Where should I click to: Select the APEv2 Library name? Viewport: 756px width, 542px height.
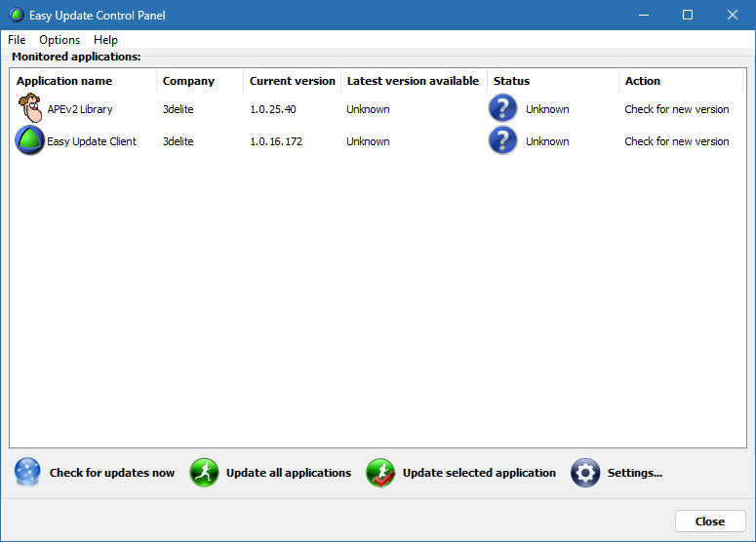tap(80, 109)
